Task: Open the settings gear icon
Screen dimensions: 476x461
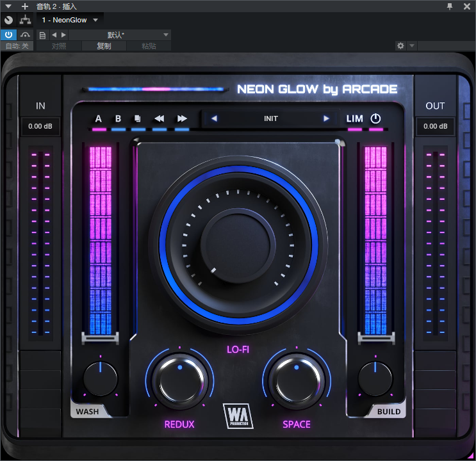Action: coord(400,46)
